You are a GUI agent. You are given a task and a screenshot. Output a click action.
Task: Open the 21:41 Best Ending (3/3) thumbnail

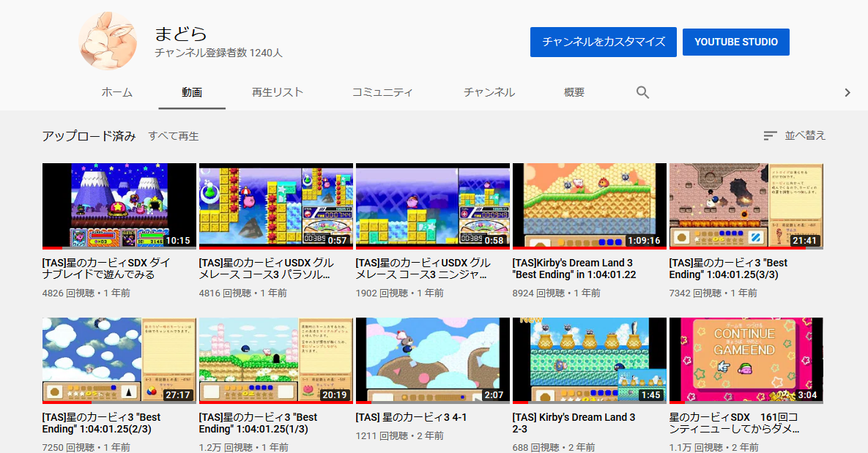pyautogui.click(x=746, y=206)
